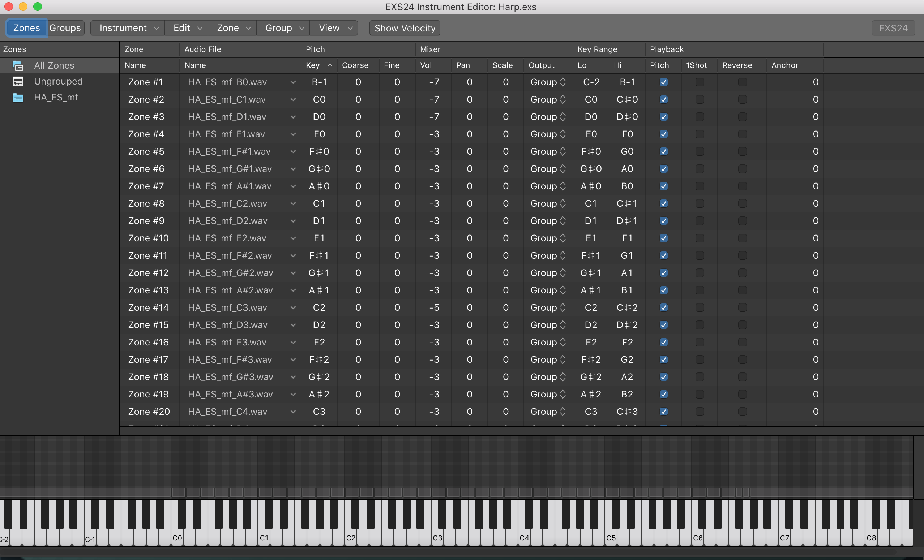Enable 1Shot checkbox for Zone #5
Image resolution: width=924 pixels, height=560 pixels.
coord(700,151)
